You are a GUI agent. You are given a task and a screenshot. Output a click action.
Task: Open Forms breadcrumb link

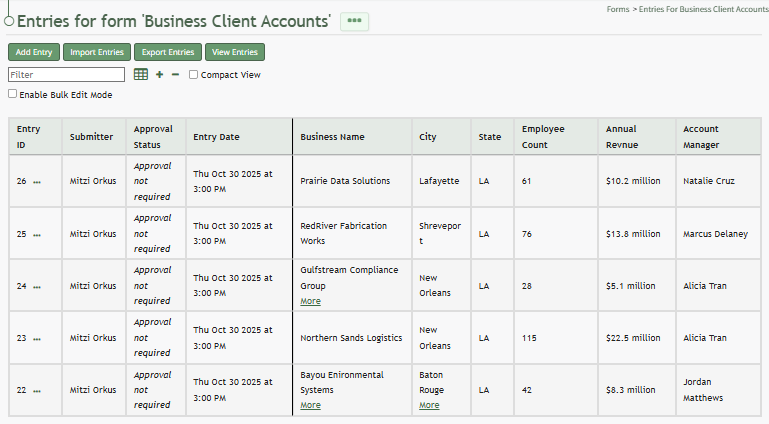[617, 9]
